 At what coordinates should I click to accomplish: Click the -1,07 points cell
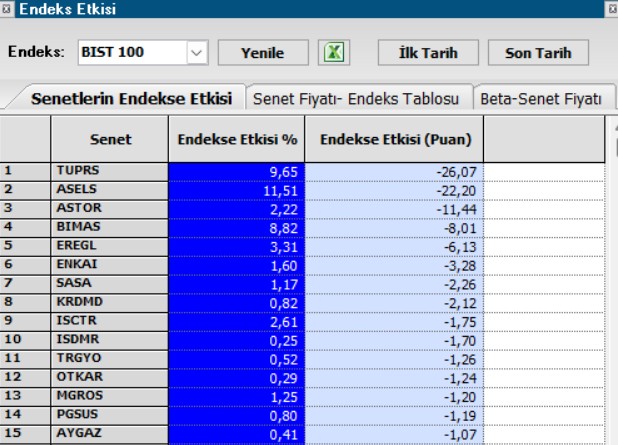394,434
